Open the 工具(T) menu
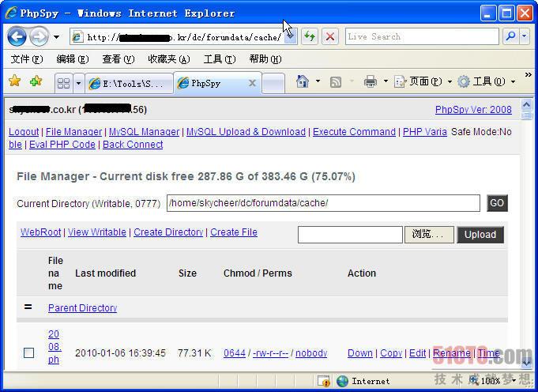Screen dimensions: 538x392 coord(220,59)
